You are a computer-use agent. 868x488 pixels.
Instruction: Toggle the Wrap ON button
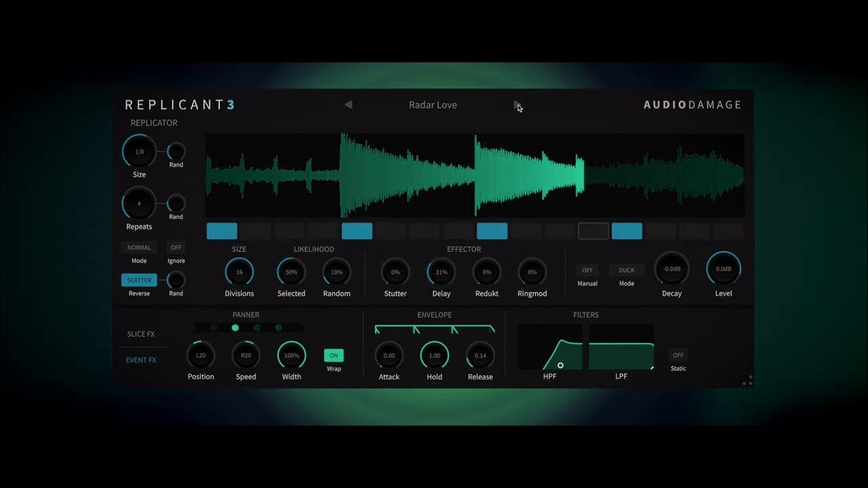click(x=334, y=355)
